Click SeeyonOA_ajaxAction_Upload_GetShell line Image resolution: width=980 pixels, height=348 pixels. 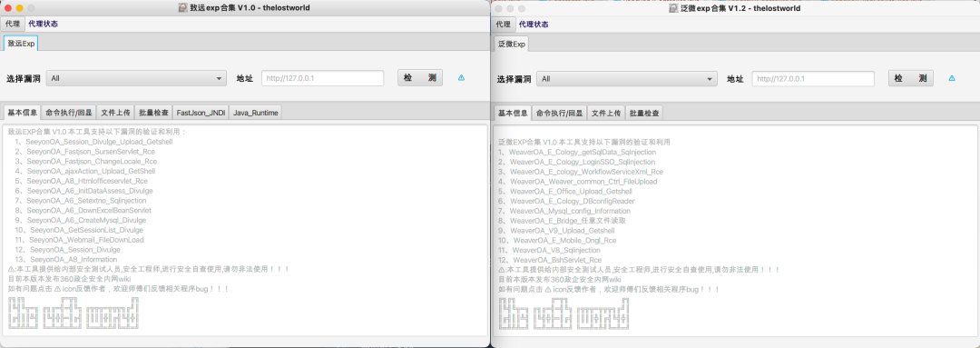pyautogui.click(x=86, y=171)
